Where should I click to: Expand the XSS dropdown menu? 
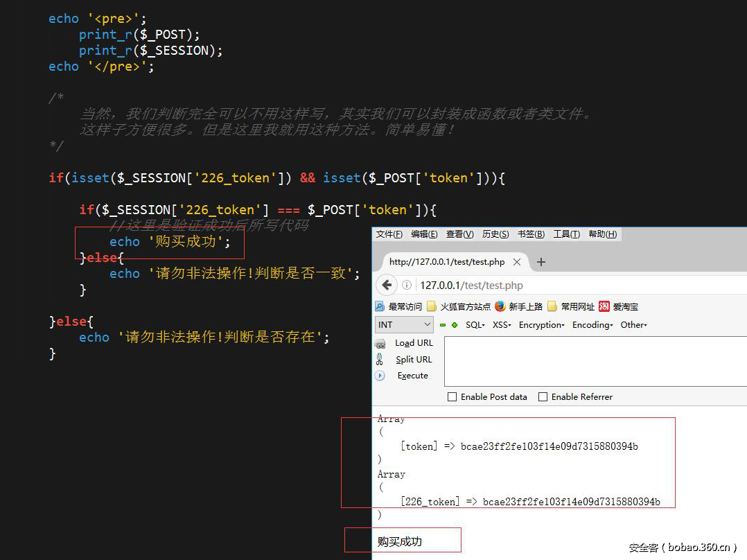click(x=501, y=325)
